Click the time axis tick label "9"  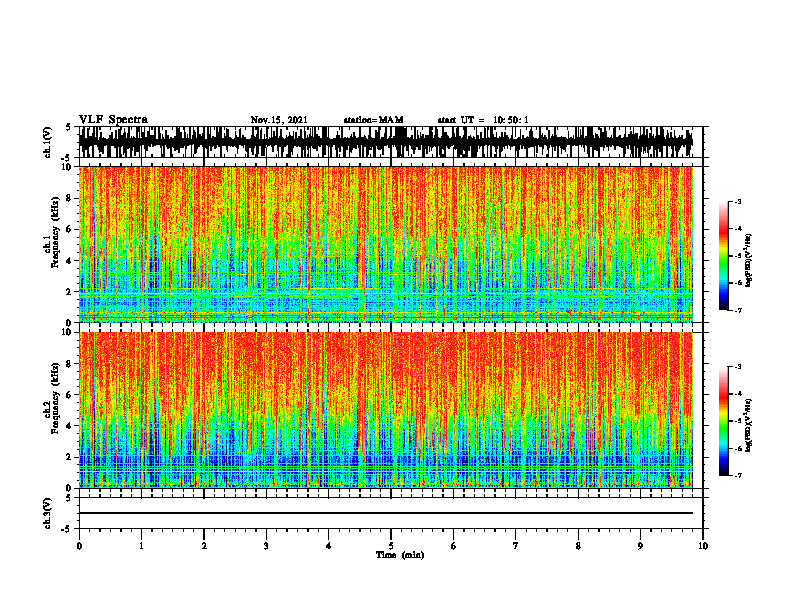[640, 546]
